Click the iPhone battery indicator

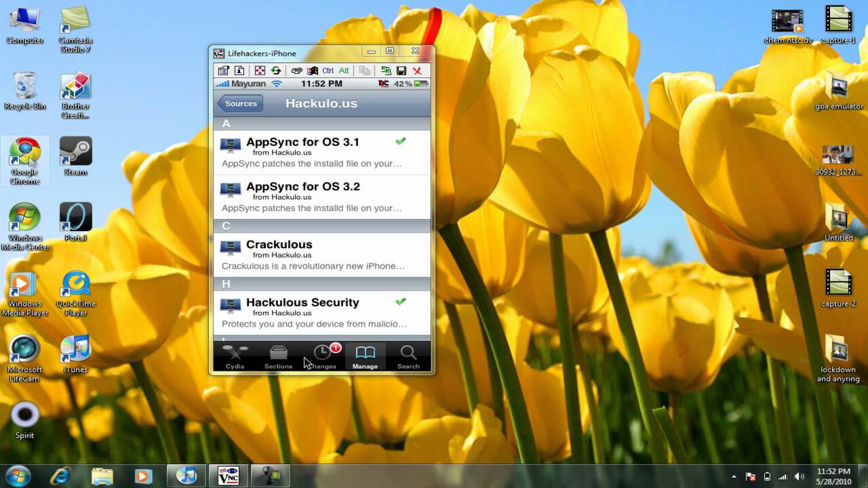click(421, 84)
